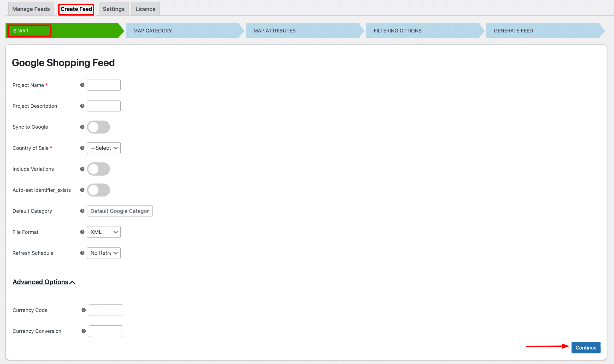Click the Currency Conversion label
Image resolution: width=614 pixels, height=364 pixels.
coord(37,331)
